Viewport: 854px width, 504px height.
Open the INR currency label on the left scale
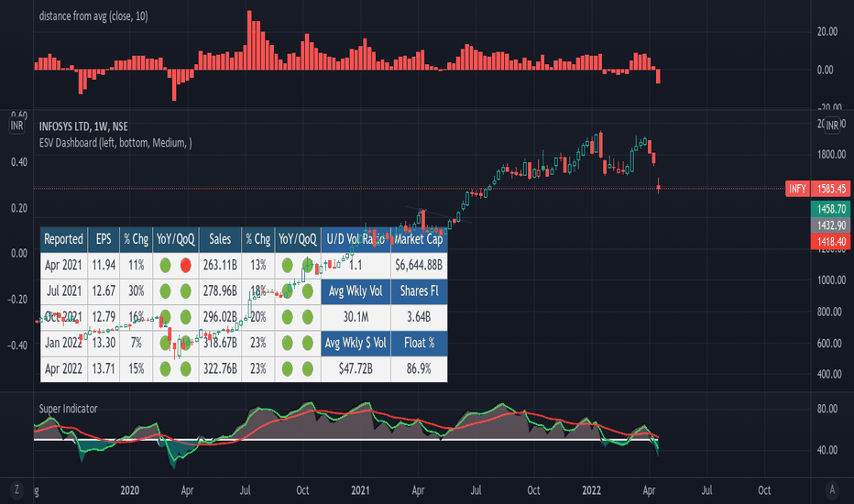tap(16, 126)
